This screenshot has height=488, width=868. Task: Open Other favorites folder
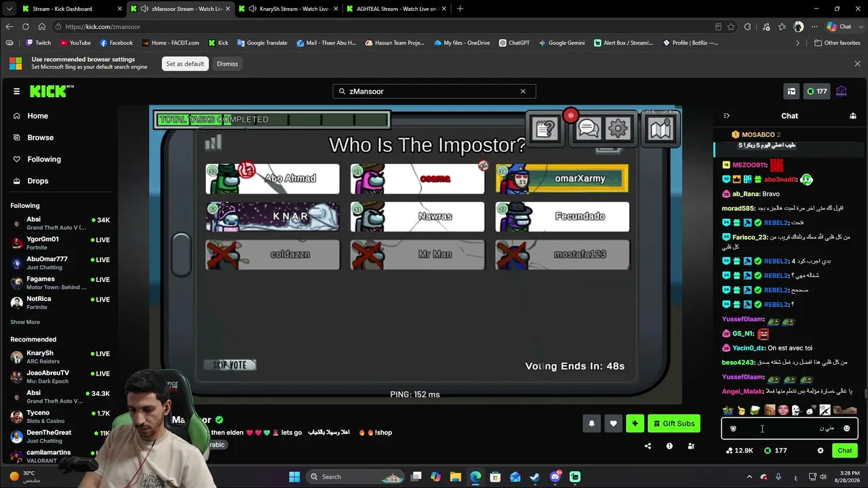(x=837, y=43)
